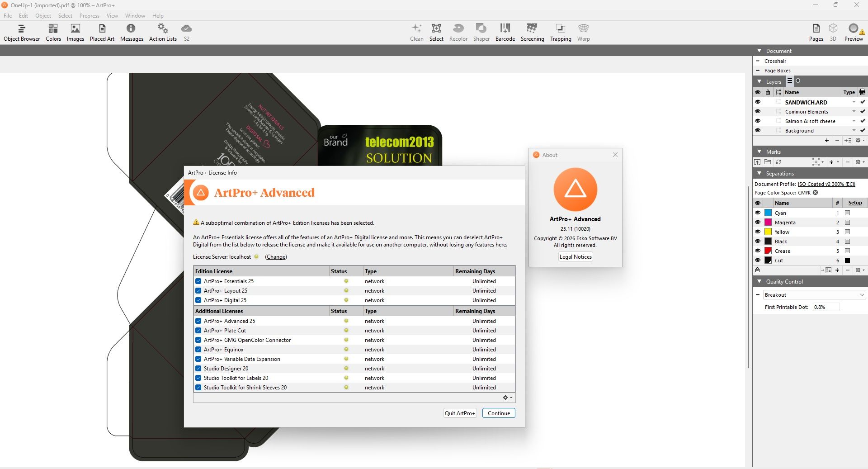This screenshot has height=469, width=868.
Task: Open the Images toolbar panel
Action: [75, 33]
